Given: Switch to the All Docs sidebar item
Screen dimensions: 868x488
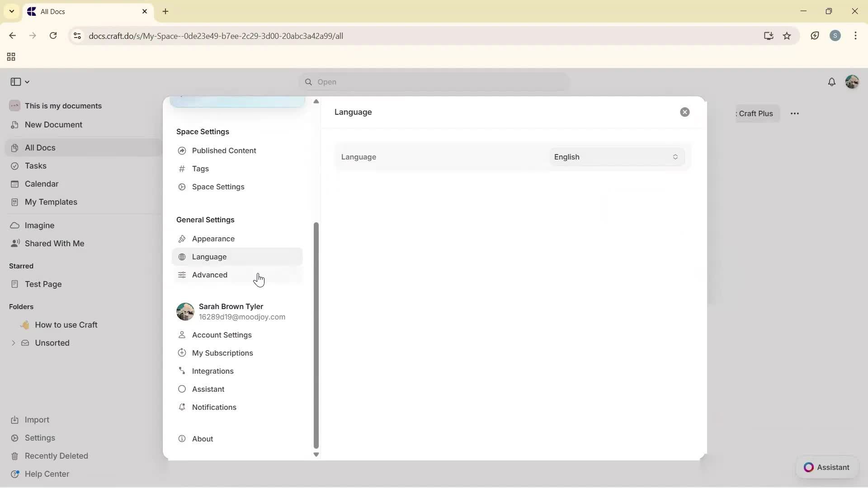Looking at the screenshot, I should click(40, 147).
